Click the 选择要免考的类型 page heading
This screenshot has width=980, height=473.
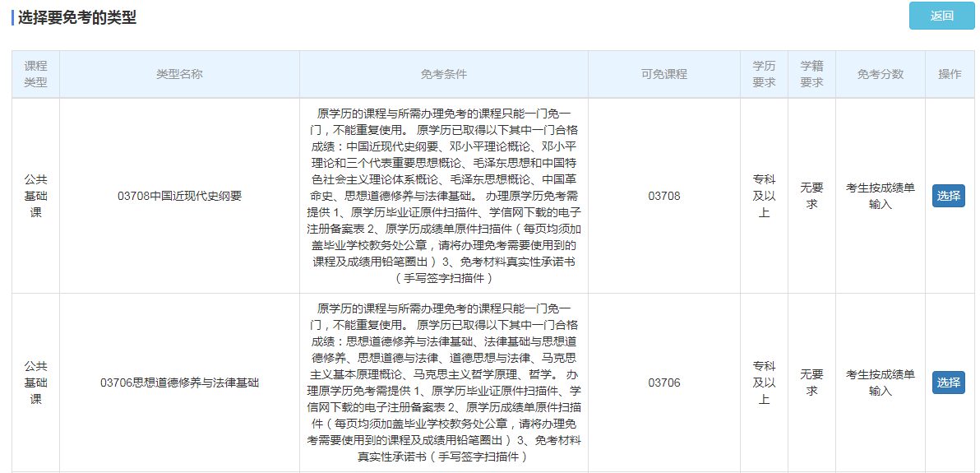click(76, 17)
